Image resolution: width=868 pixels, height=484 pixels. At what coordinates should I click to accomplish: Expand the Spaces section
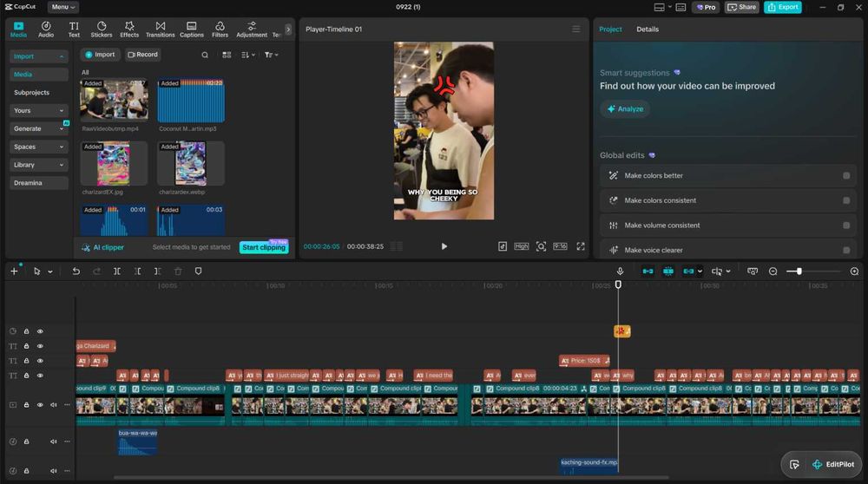[38, 147]
